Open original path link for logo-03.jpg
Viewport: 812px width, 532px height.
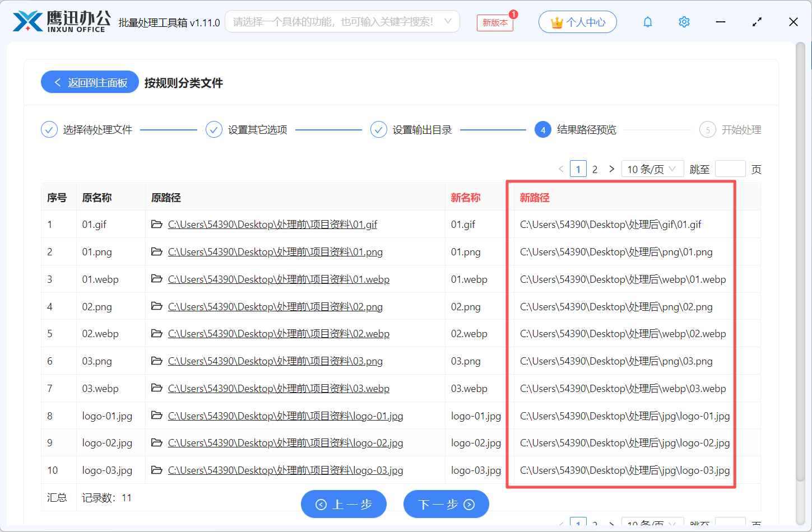286,470
